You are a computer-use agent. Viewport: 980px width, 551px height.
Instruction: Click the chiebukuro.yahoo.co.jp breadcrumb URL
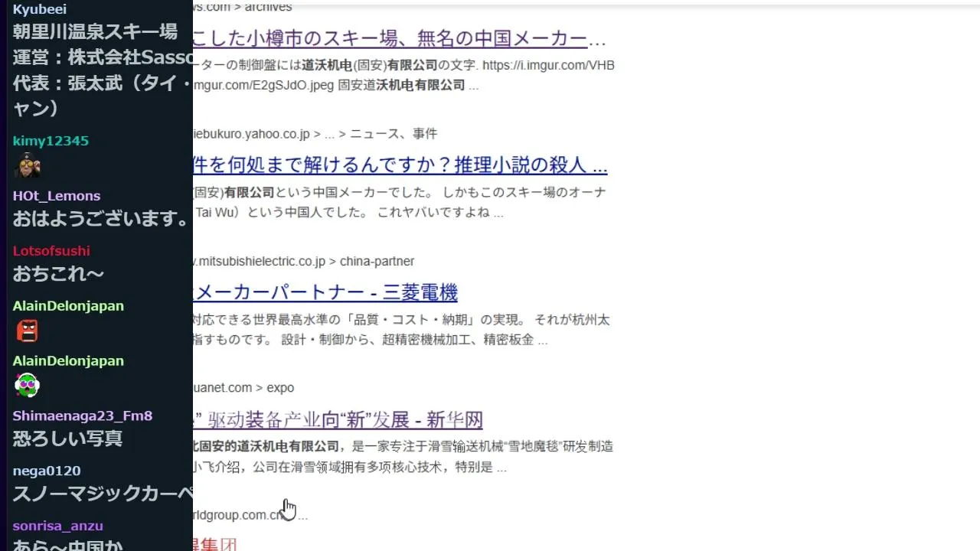click(x=315, y=134)
